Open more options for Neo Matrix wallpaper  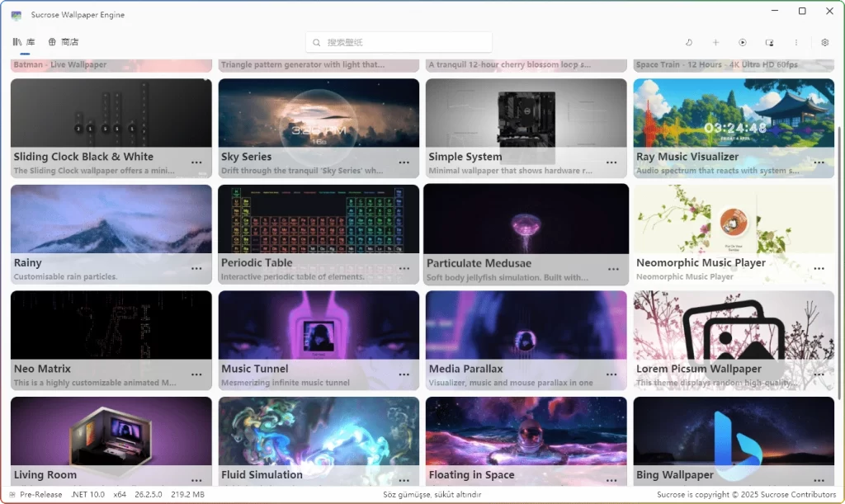click(196, 374)
